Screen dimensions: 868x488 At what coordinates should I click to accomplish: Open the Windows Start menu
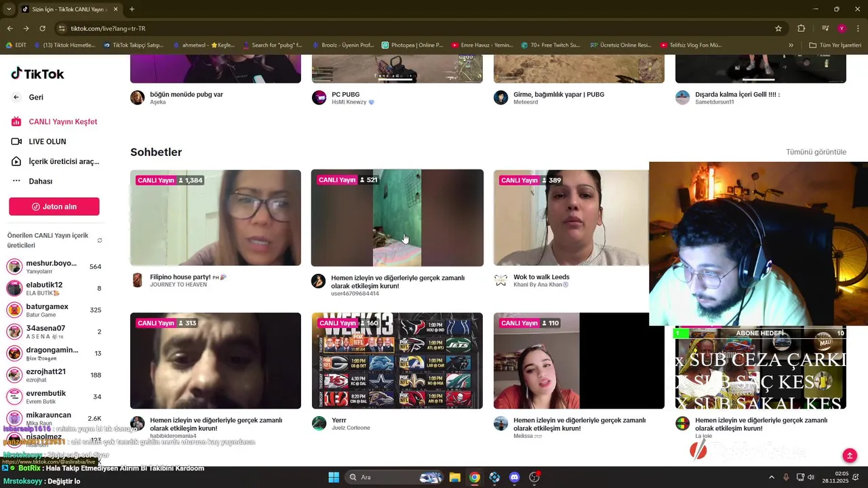334,477
